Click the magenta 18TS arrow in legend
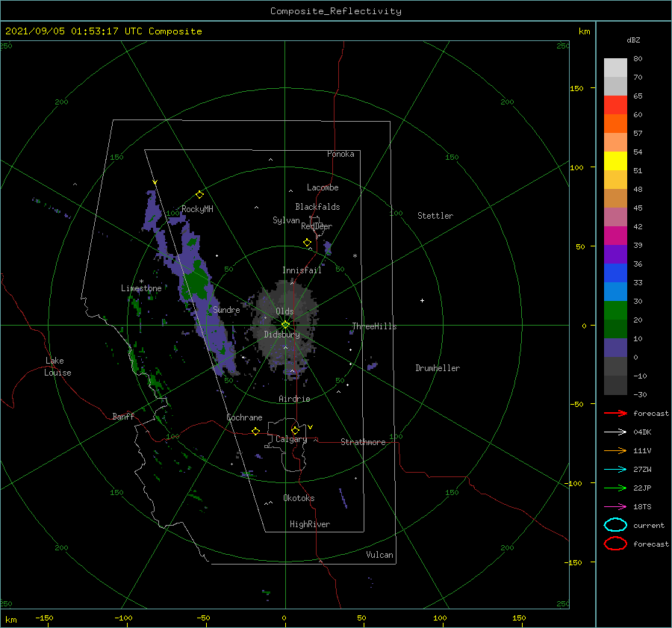Image resolution: width=672 pixels, height=628 pixels. click(615, 507)
